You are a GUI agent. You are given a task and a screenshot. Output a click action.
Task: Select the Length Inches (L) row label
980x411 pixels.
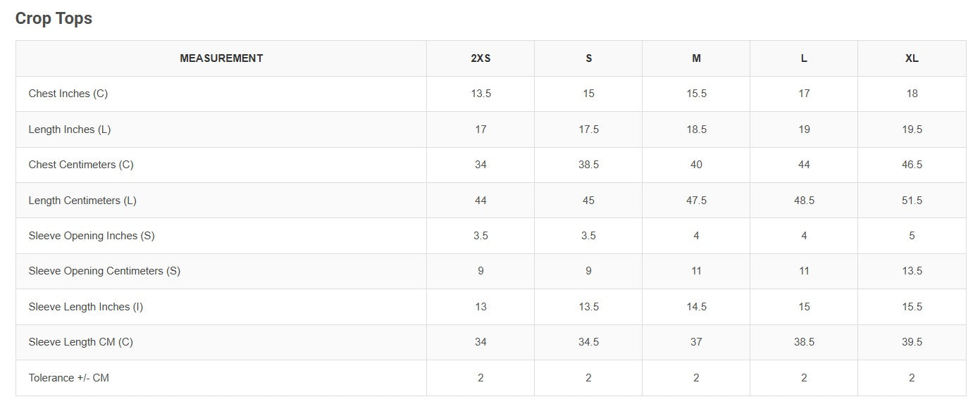[70, 129]
